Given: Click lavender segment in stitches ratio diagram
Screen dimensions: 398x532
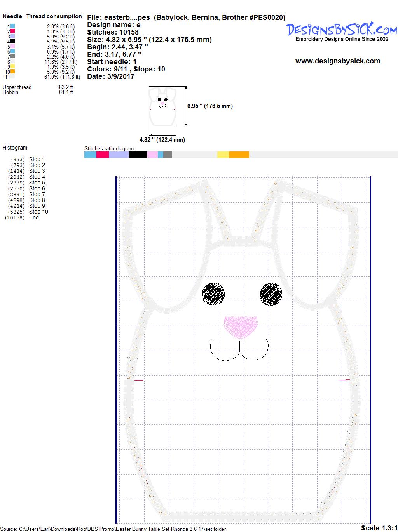Looking at the screenshot, I should [x=119, y=155].
